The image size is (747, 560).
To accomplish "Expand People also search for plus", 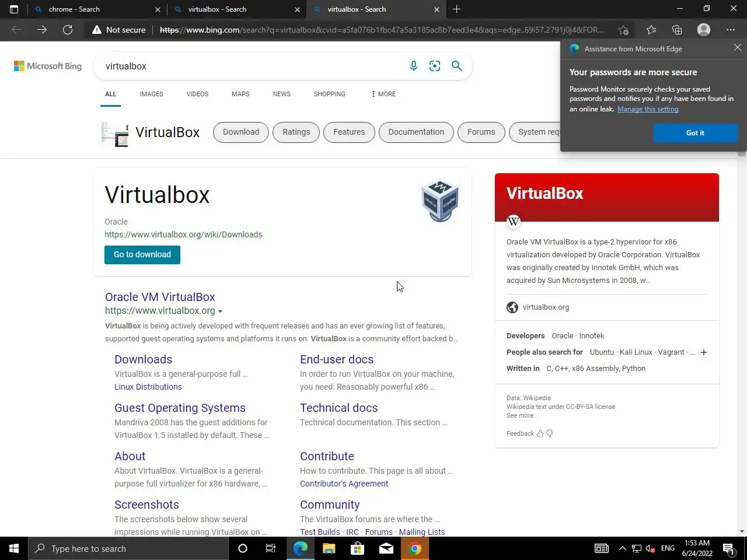I will (x=704, y=352).
